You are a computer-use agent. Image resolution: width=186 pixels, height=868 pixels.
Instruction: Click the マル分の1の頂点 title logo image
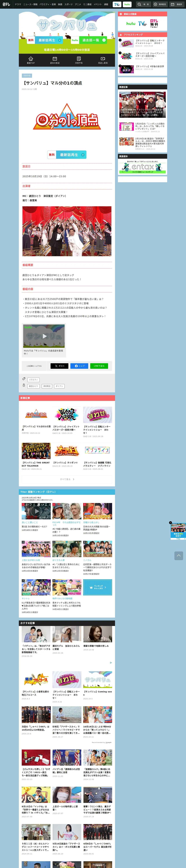point(67,117)
